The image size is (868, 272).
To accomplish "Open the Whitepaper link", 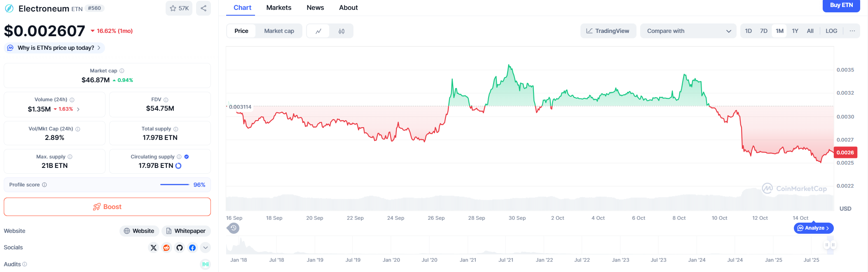I will 186,231.
